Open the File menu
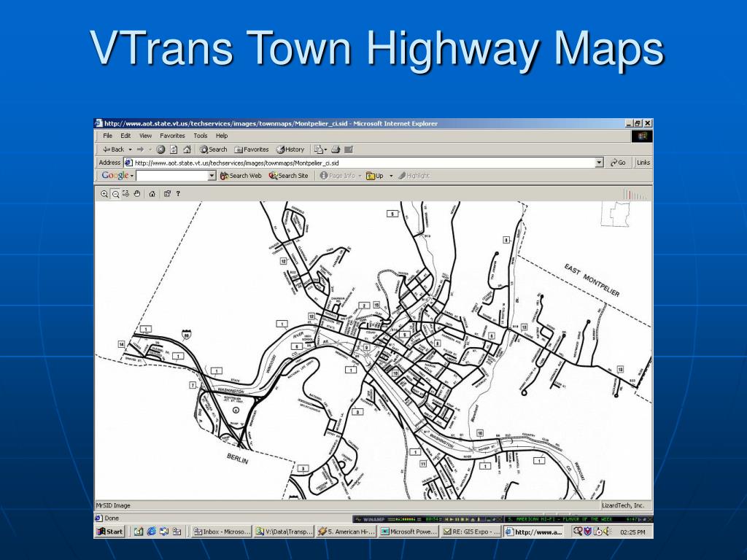 108,136
